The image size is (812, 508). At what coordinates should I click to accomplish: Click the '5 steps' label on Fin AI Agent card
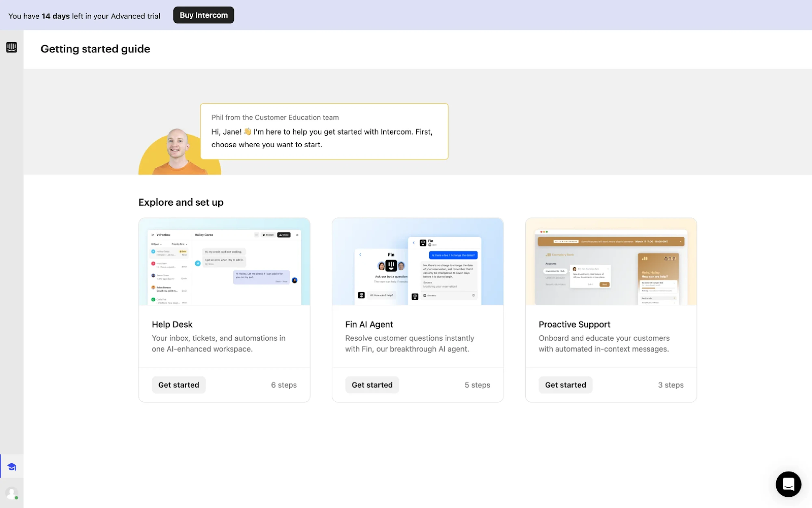(477, 385)
